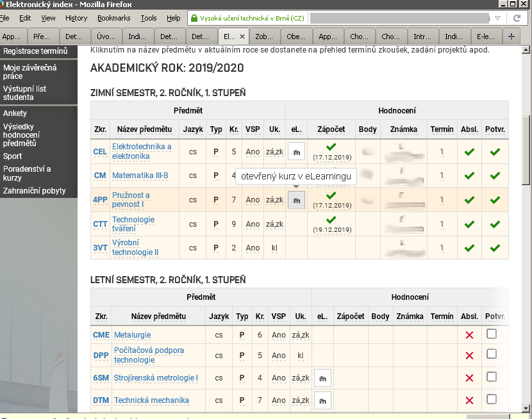Open the File menu
The width and height of the screenshot is (532, 419).
[x=4, y=18]
